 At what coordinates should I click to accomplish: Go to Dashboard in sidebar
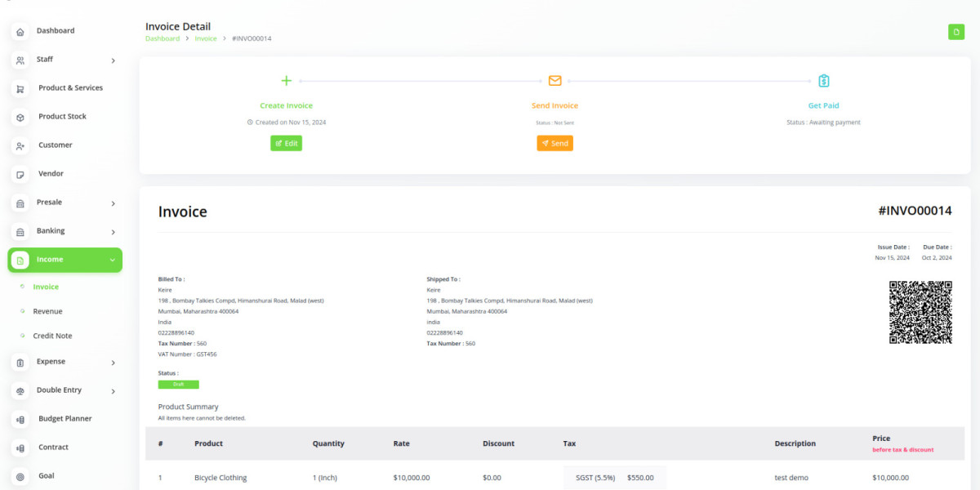click(x=56, y=31)
